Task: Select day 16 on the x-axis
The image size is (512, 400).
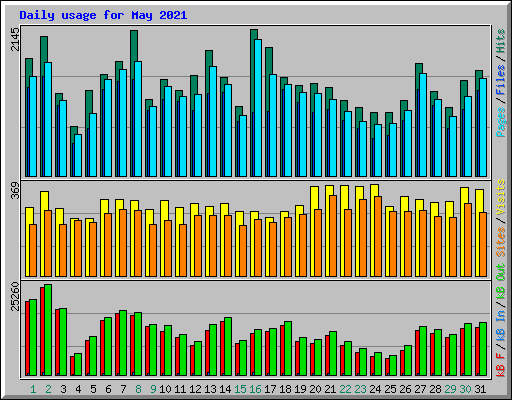Action: click(x=255, y=389)
